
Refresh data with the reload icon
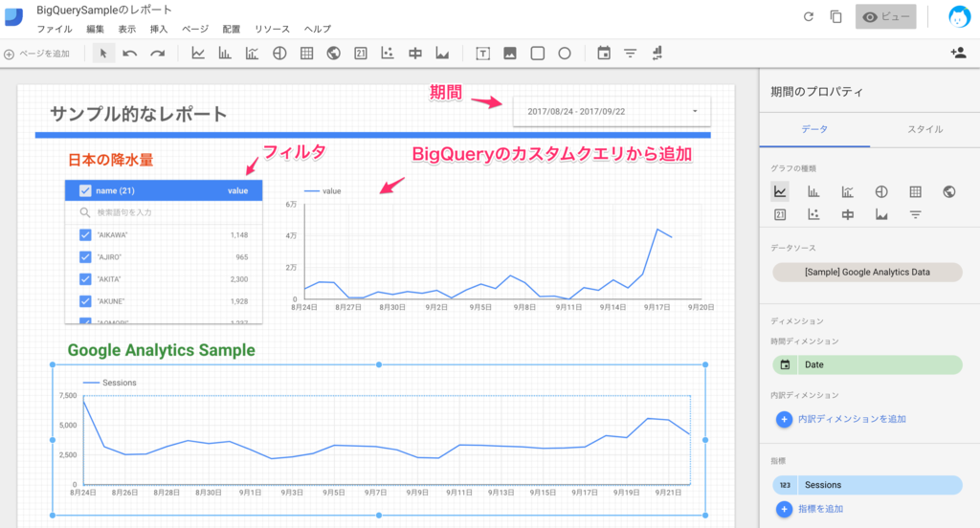(808, 17)
